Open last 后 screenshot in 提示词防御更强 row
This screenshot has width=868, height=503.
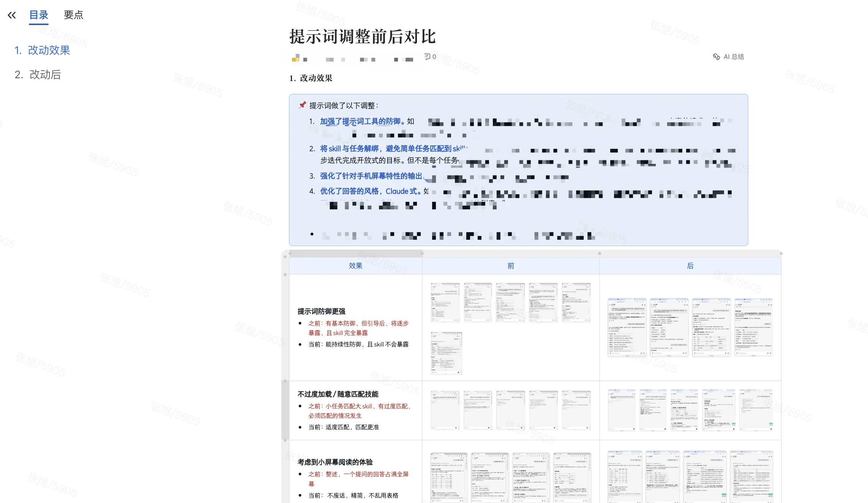(x=753, y=327)
